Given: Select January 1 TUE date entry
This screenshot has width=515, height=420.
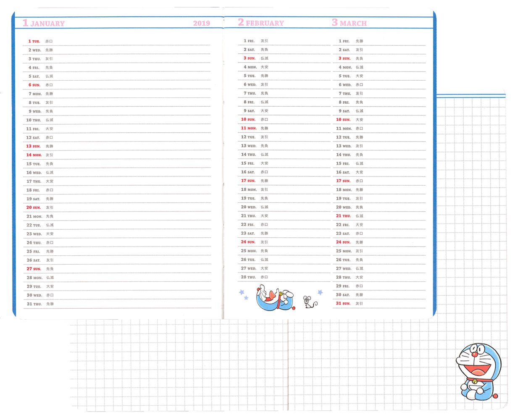Looking at the screenshot, I should point(34,41).
